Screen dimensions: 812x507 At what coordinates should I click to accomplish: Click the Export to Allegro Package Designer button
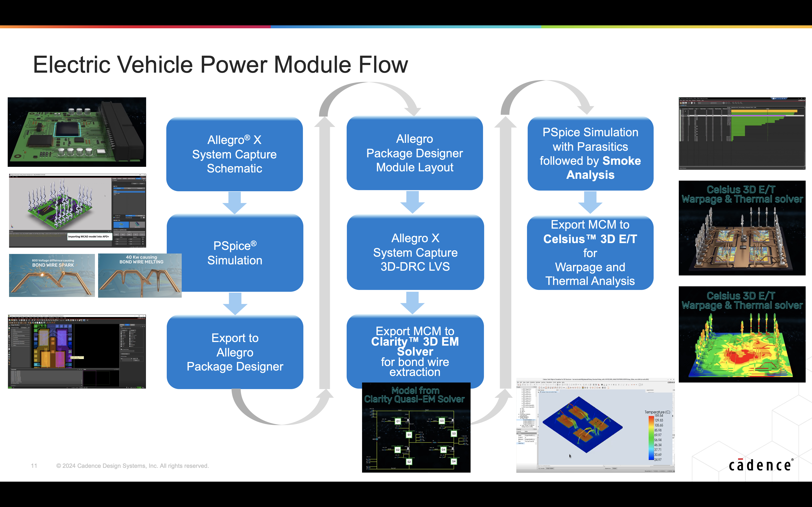[x=235, y=353]
